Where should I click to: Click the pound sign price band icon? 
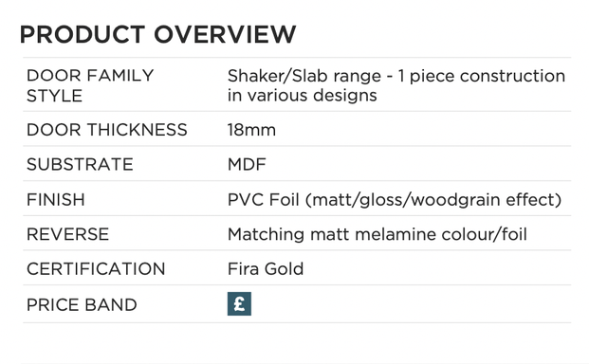coord(239,304)
